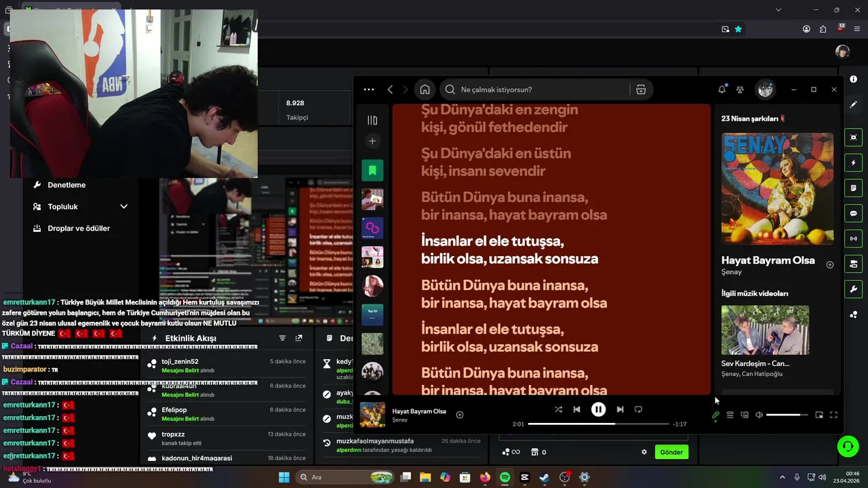Bookmark the page with browser star icon
Screen dimensions: 868x488
[x=738, y=29]
